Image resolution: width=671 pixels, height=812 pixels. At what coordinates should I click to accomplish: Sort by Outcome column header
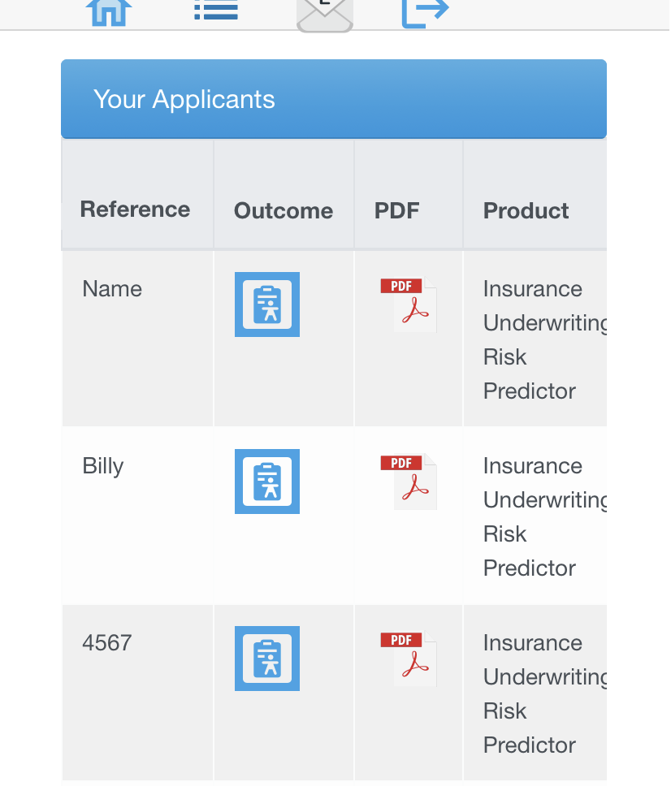284,211
